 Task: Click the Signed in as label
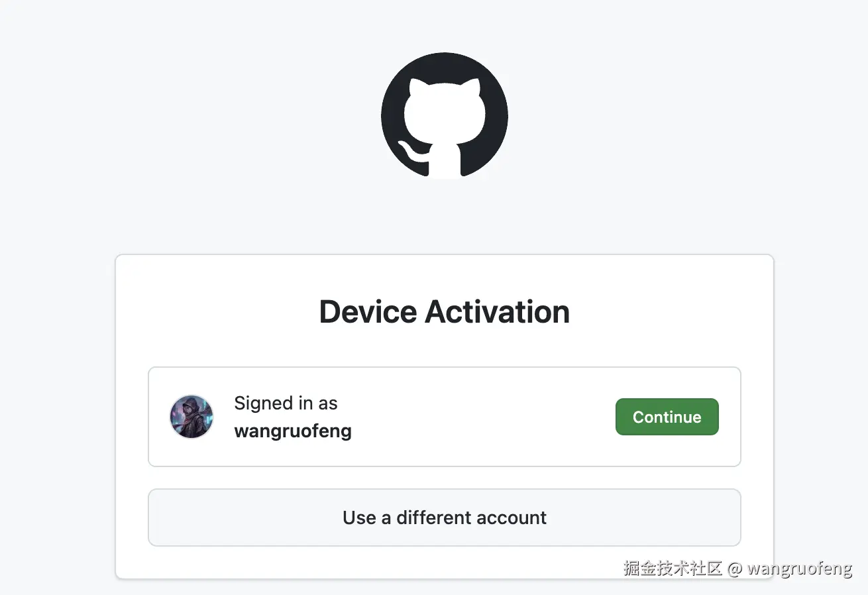pos(286,403)
